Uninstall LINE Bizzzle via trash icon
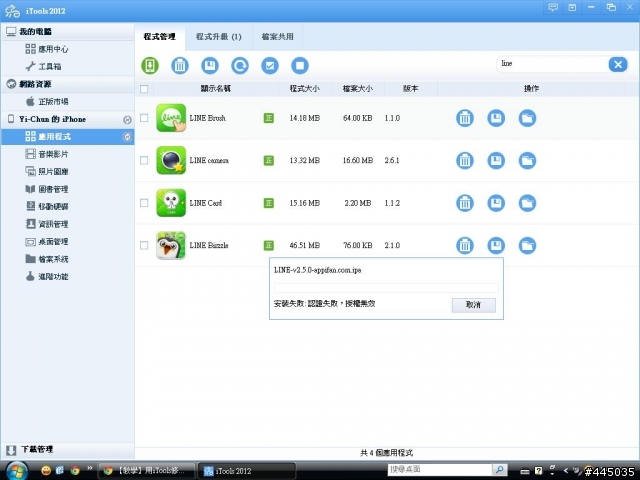 pos(465,245)
